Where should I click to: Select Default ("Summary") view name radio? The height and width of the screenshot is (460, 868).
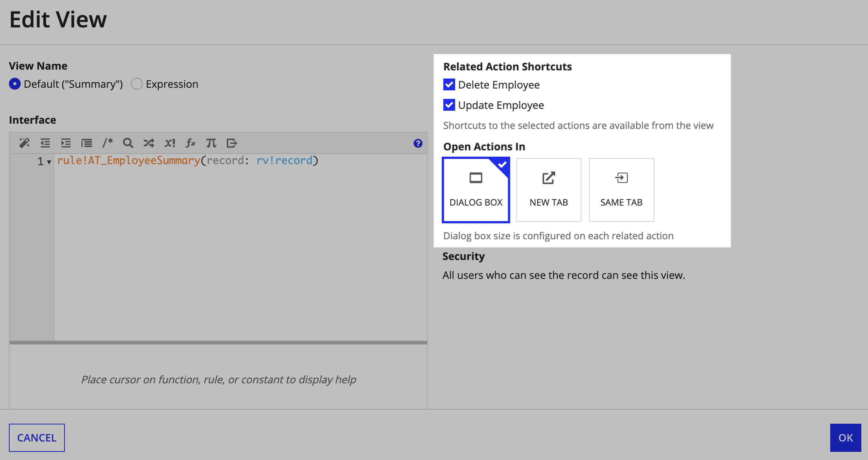tap(15, 84)
